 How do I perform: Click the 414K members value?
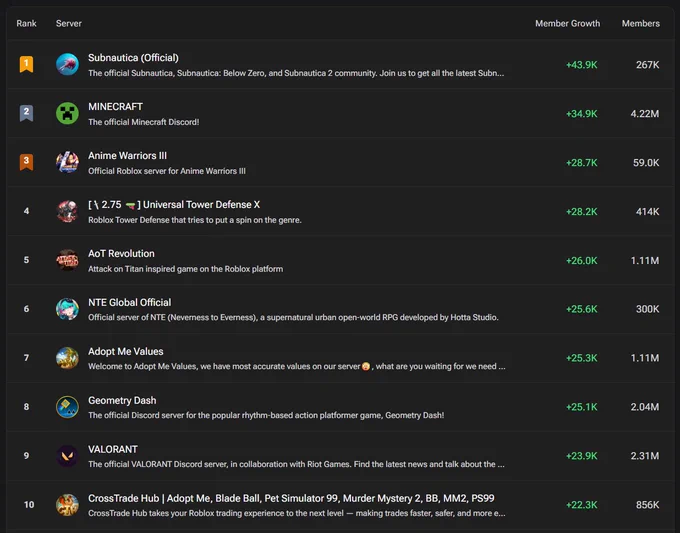pos(647,212)
